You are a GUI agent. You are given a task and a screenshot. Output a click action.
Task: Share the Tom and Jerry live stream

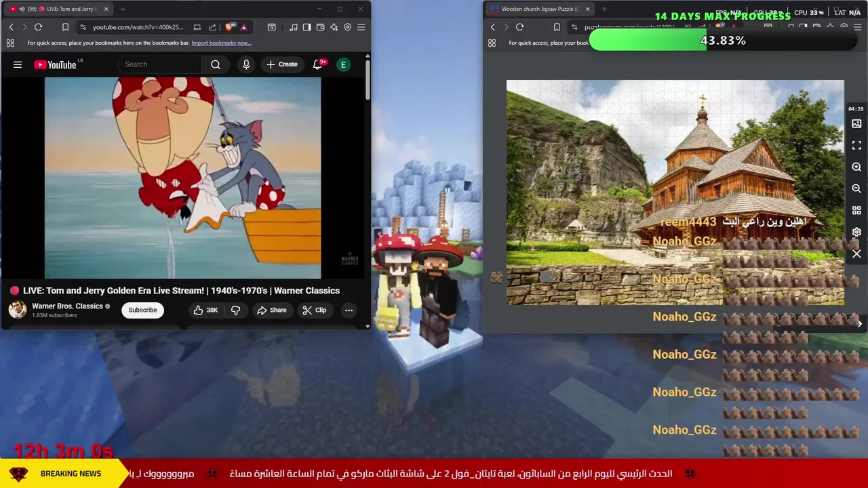coord(271,310)
